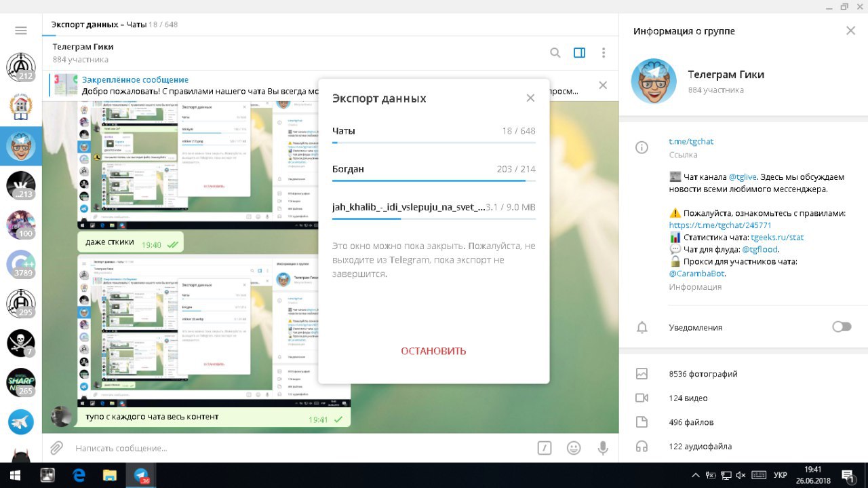Expand the system tray hidden icons arrow
Viewport: 868px width, 488px height.
pos(696,475)
